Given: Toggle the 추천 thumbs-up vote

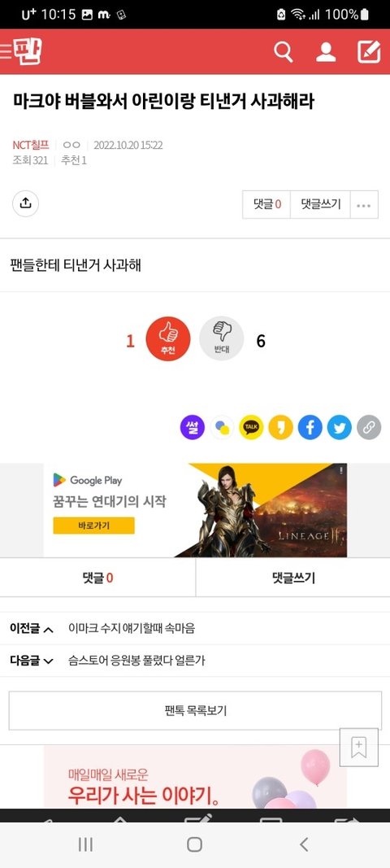Looking at the screenshot, I should pyautogui.click(x=168, y=338).
